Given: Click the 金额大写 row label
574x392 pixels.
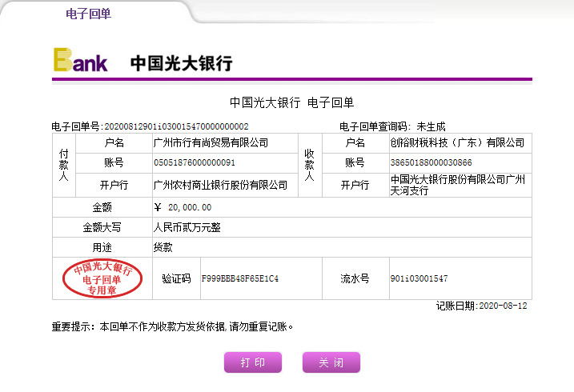Looking at the screenshot, I should (102, 227).
